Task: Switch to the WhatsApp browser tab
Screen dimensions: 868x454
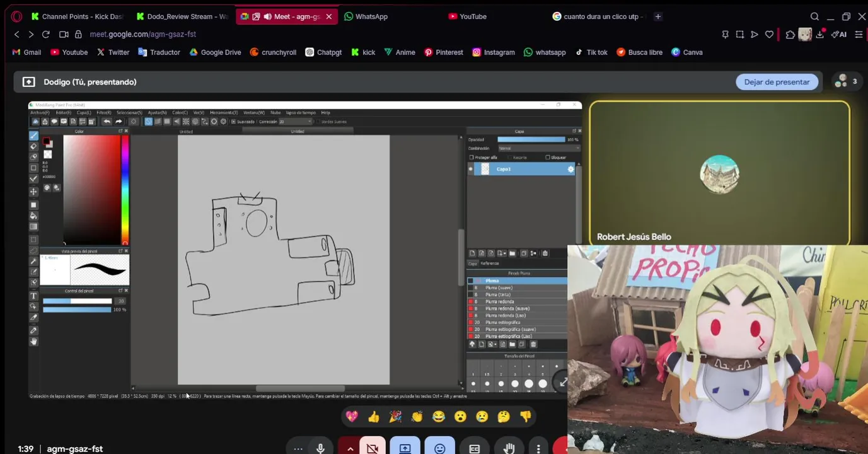Action: [371, 16]
